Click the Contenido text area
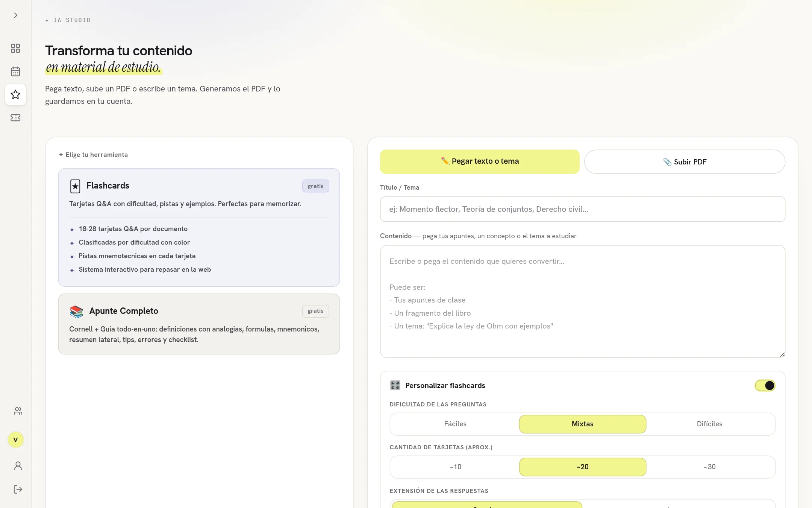The height and width of the screenshot is (508, 812). coord(582,301)
